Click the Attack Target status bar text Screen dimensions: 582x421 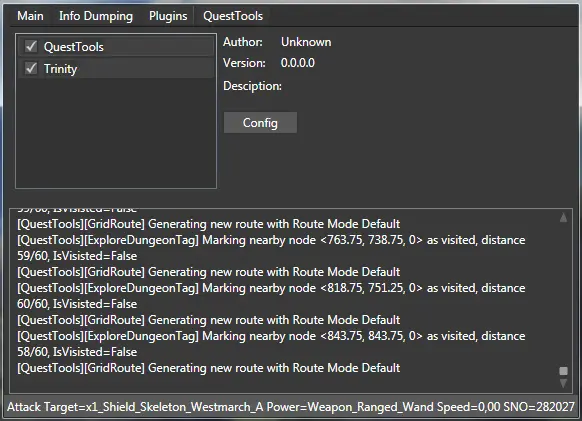(291, 407)
